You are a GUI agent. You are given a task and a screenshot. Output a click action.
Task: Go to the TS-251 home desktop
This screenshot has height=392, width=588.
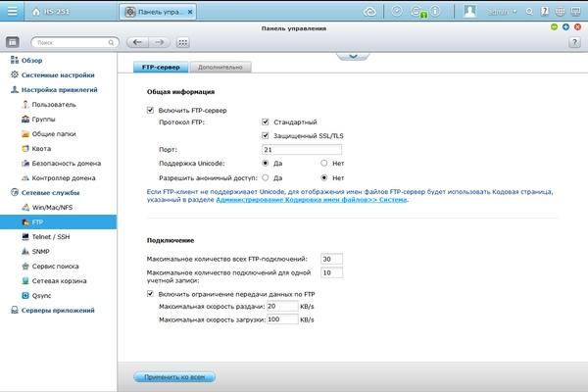coord(51,12)
